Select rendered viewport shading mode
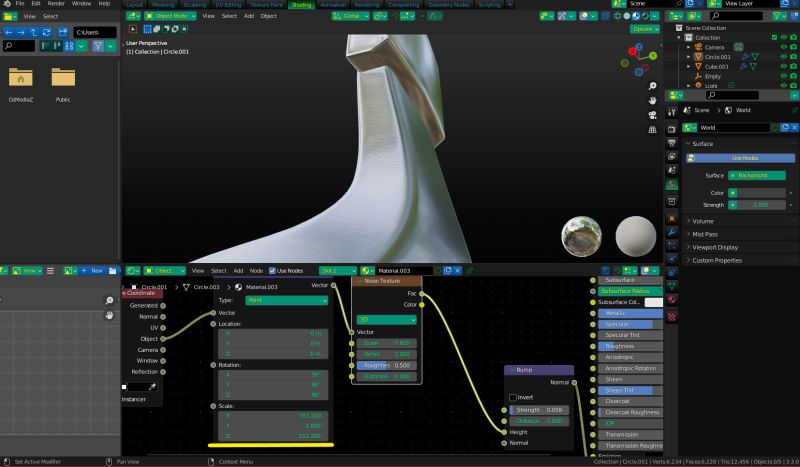Image resolution: width=800 pixels, height=467 pixels. [x=645, y=16]
